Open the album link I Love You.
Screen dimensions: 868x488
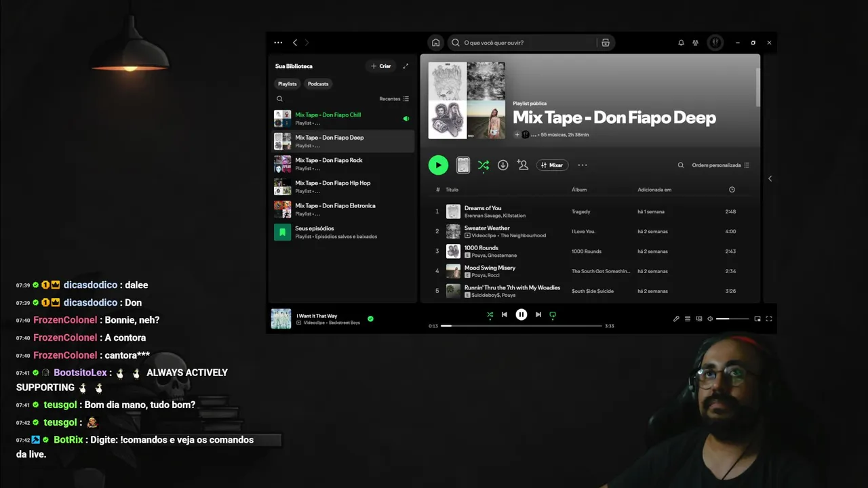(x=583, y=231)
